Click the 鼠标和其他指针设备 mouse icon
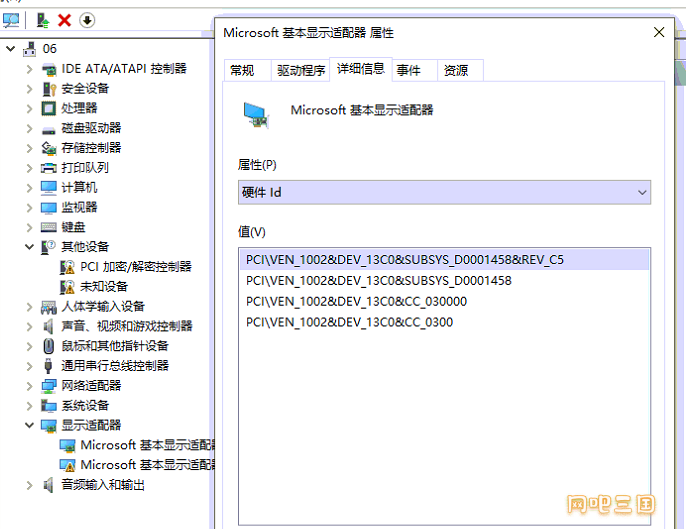The height and width of the screenshot is (529, 686). [x=49, y=346]
